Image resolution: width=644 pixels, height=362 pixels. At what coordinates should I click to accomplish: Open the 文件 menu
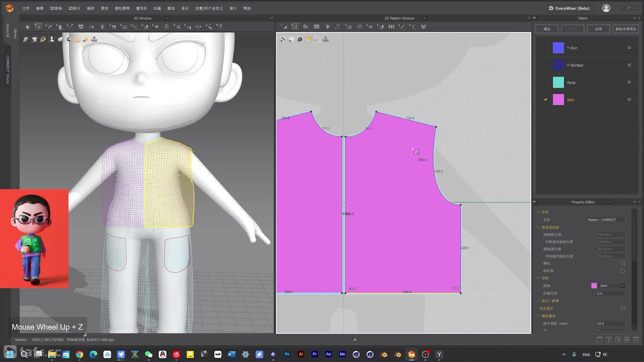pyautogui.click(x=26, y=8)
